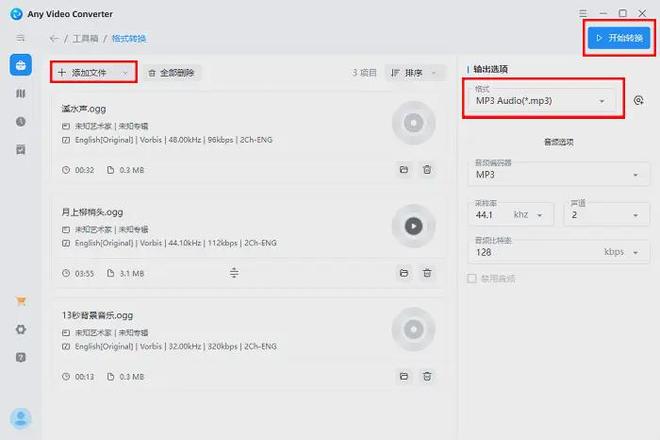Open the user account avatar
The height and width of the screenshot is (440, 660).
coord(21,418)
